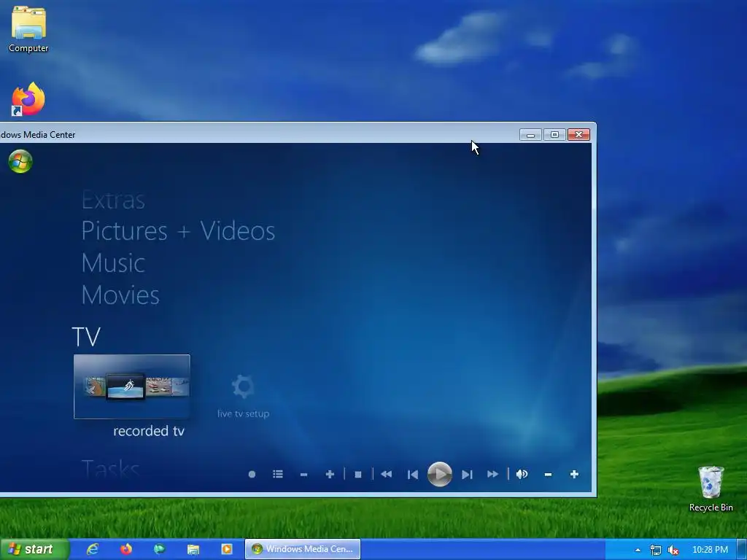This screenshot has width=747, height=560.
Task: Select the TV menu heading
Action: [86, 337]
